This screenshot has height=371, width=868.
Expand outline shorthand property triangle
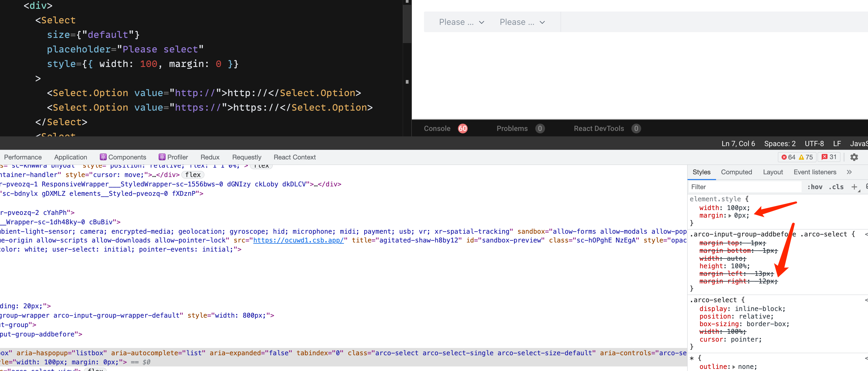point(734,367)
